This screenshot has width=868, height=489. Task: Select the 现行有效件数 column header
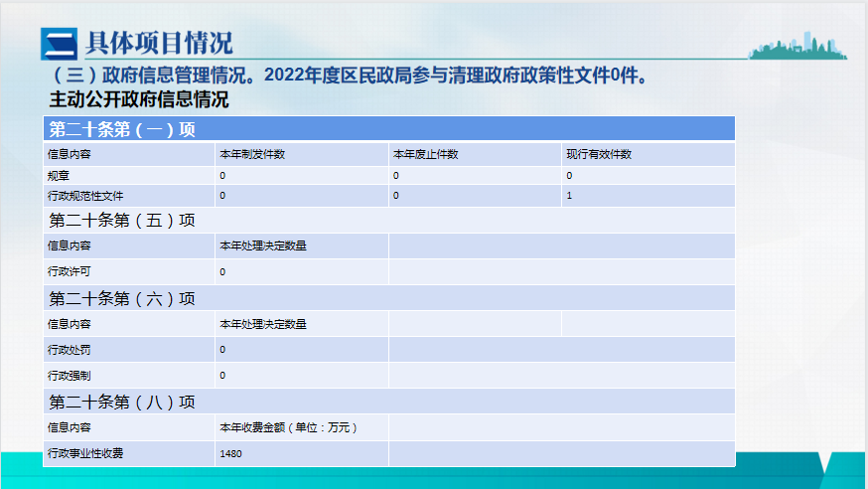point(599,154)
